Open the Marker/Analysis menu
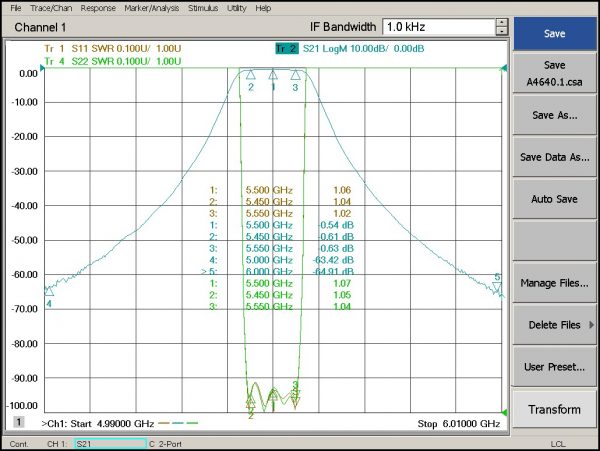Image resolution: width=600 pixels, height=451 pixels. 152,8
